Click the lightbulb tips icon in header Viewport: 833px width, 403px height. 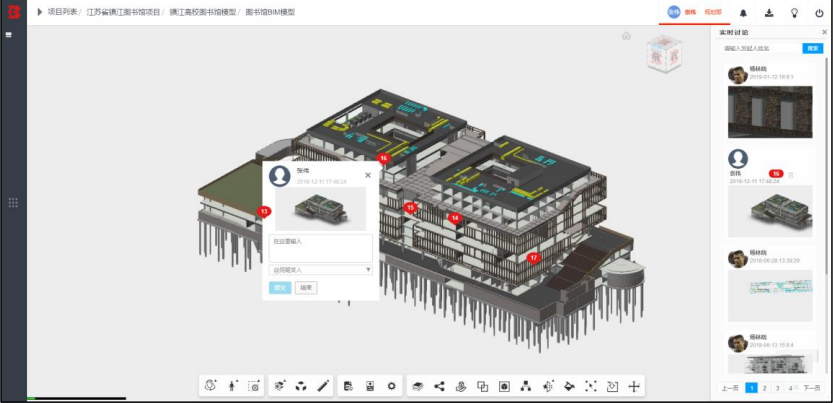point(794,13)
